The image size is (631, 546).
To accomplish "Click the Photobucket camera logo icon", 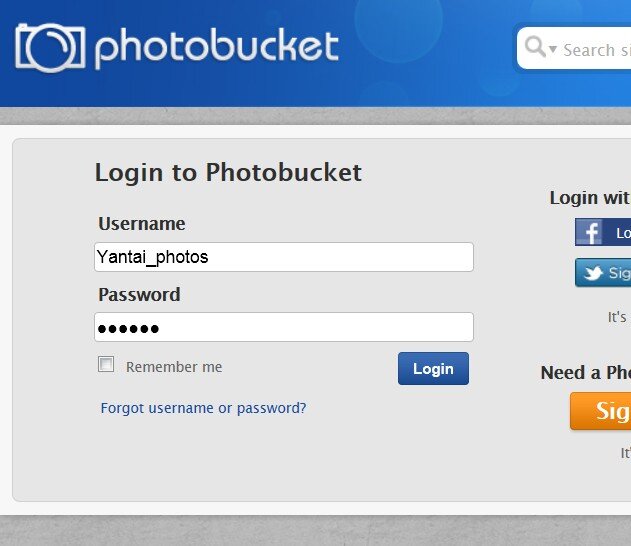I will coord(50,48).
